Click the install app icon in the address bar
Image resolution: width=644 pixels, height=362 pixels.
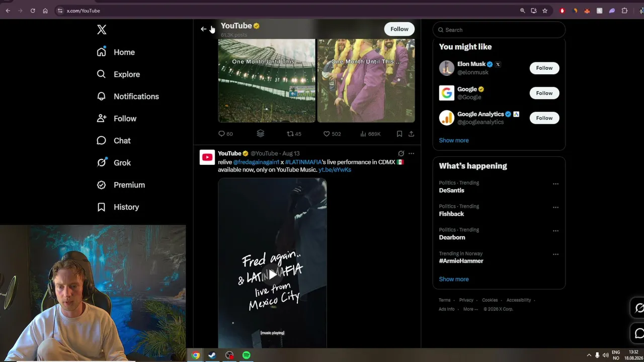(534, 11)
